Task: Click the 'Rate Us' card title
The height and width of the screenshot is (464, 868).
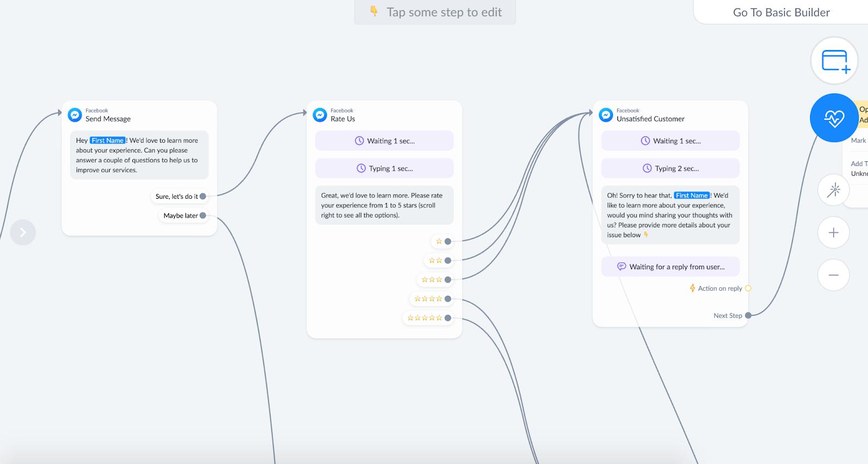Action: coord(343,119)
